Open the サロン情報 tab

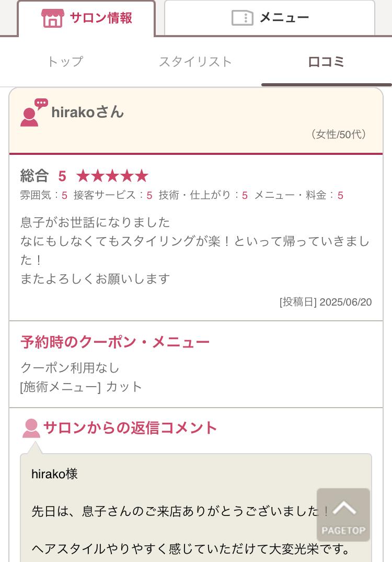click(87, 18)
